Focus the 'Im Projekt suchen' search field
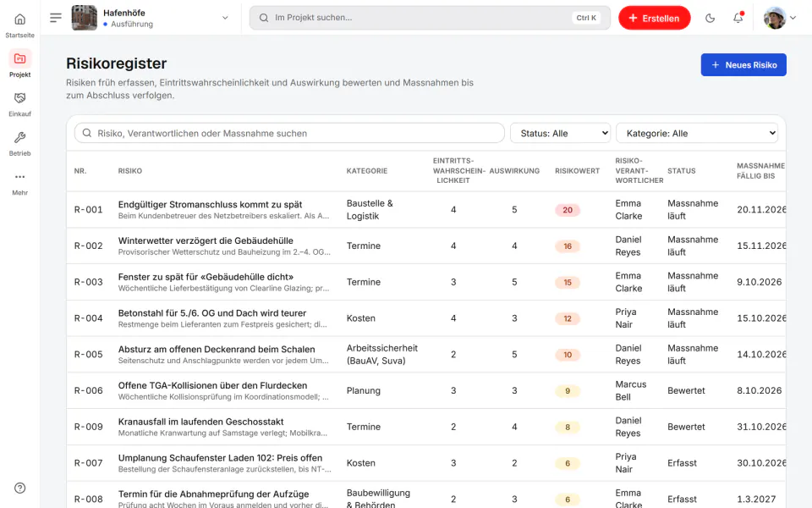Screen dimensions: 812x508 (430, 18)
